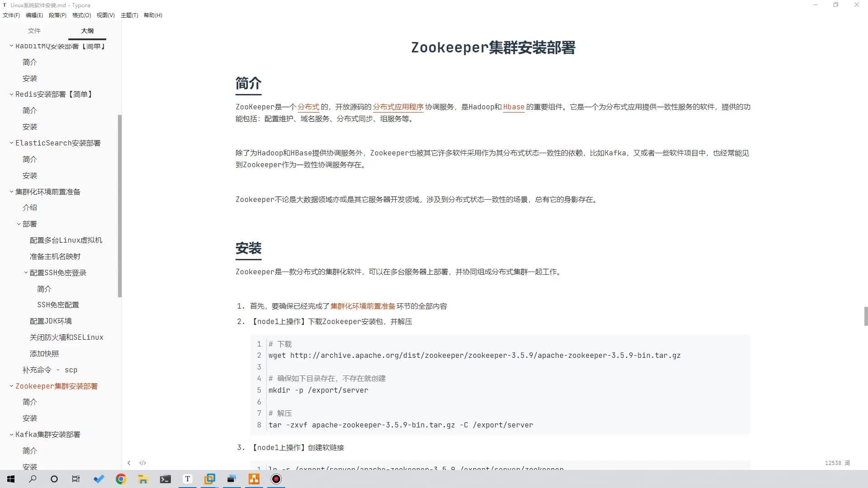Collapse the 部署 outline subsection

click(x=19, y=224)
